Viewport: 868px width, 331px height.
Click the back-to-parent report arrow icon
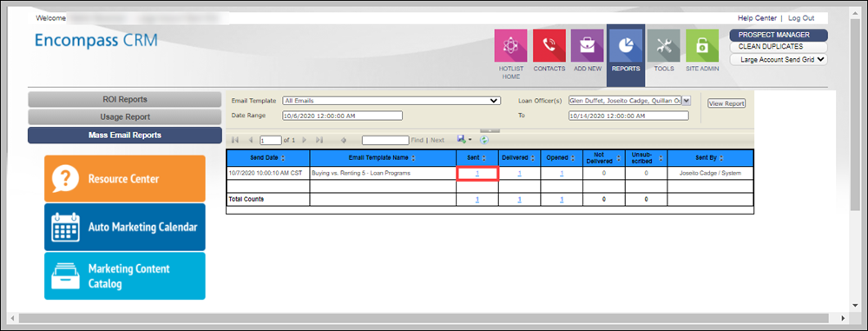coord(344,140)
